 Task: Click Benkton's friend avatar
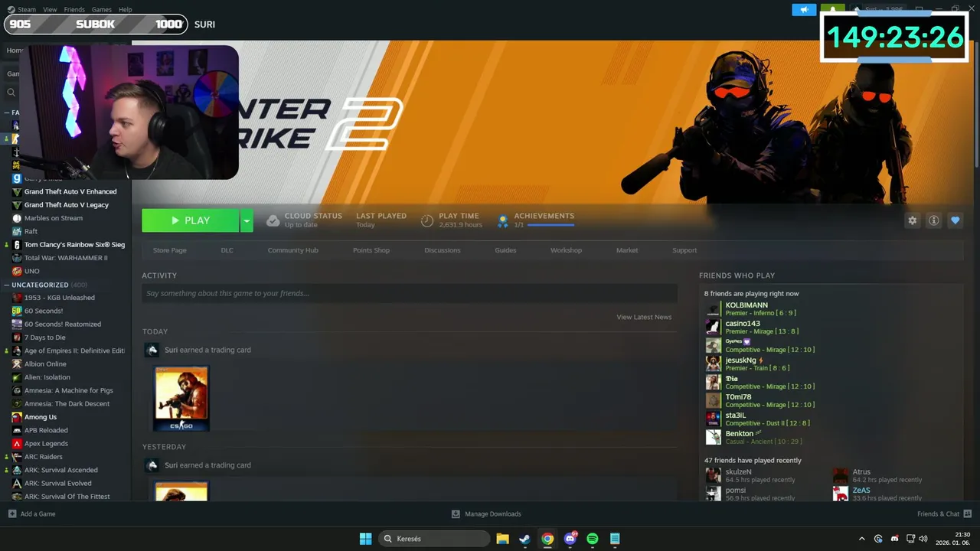[713, 437]
